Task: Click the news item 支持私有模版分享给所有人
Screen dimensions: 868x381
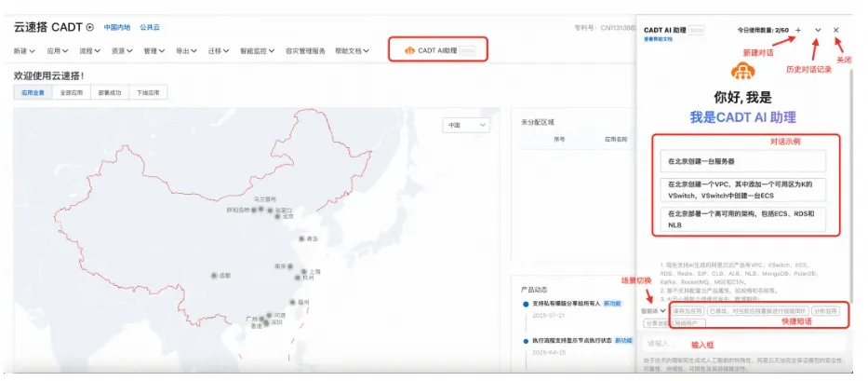Action: (567, 304)
